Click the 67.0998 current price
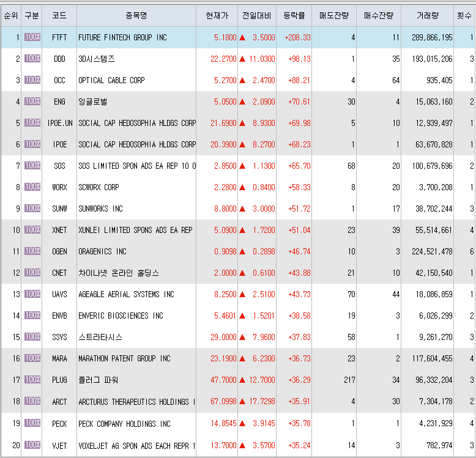The width and height of the screenshot is (476, 458). pos(223,402)
